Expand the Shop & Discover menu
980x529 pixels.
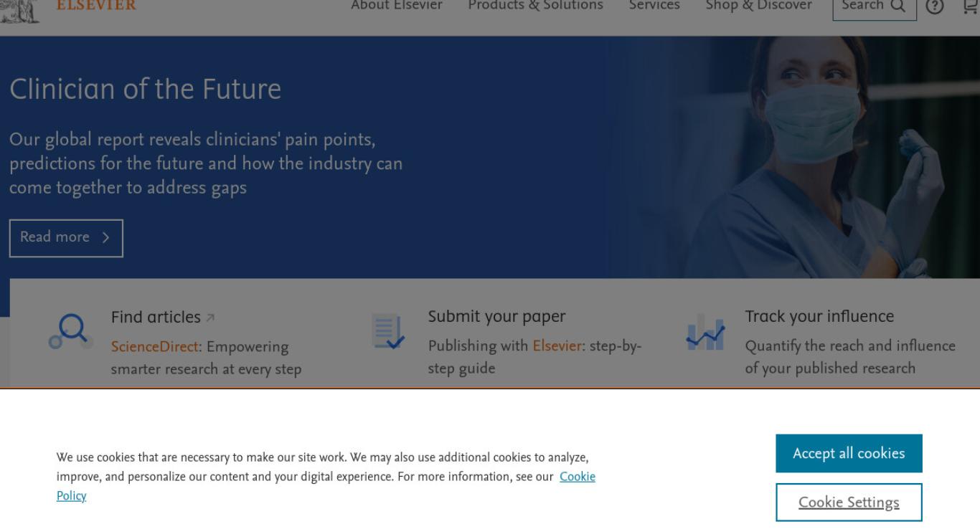click(x=759, y=6)
